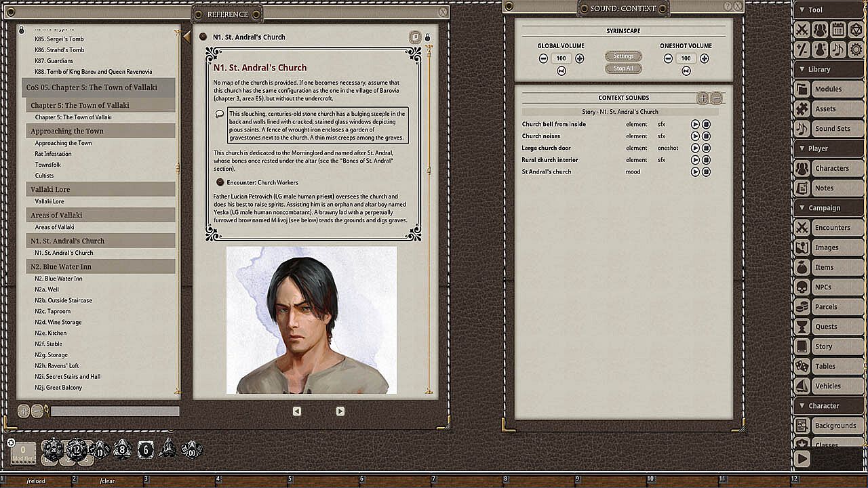
Task: Click the Encounters crossed-swords icon
Action: point(802,228)
